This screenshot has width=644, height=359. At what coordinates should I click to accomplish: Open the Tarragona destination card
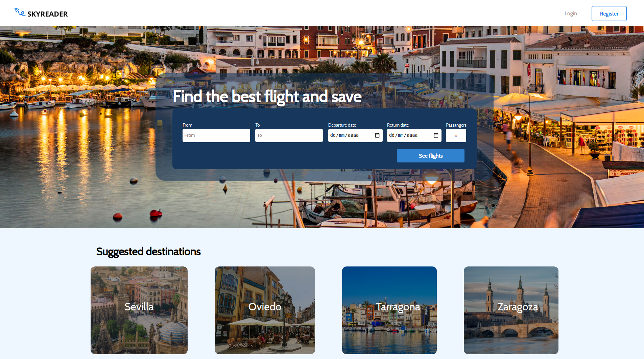[x=389, y=310]
